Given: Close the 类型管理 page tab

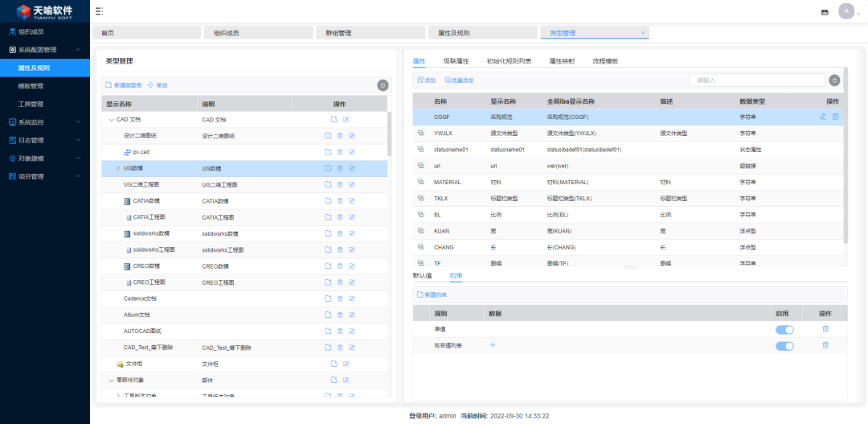Looking at the screenshot, I should click(643, 33).
